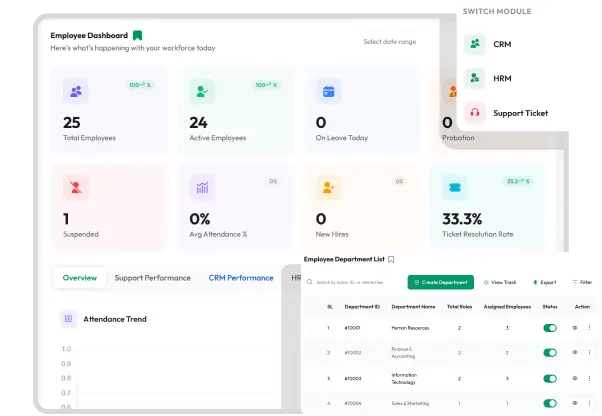This screenshot has height=416, width=602.
Task: Open the Filter options in department list
Action: tap(582, 282)
